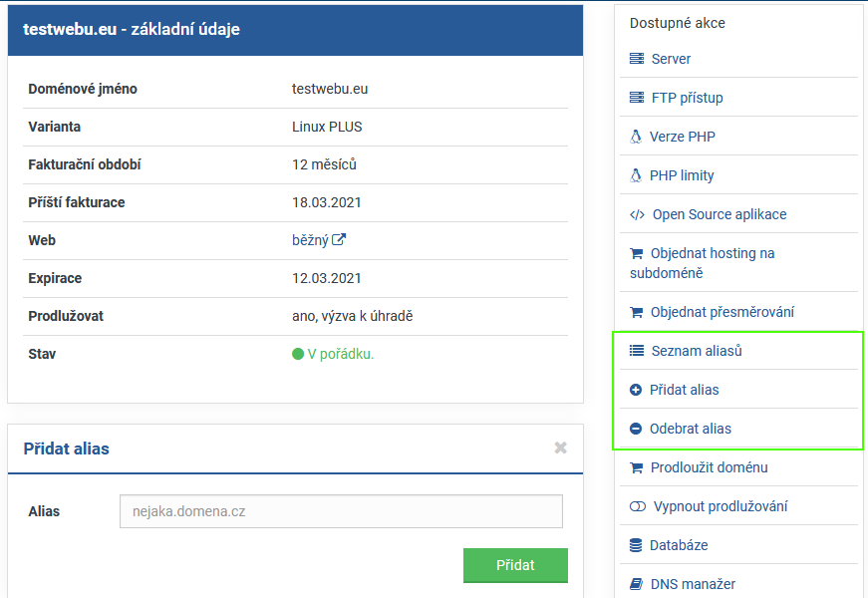The width and height of the screenshot is (868, 598).
Task: Click the toggle icon for Vypnout prodlužování
Action: tap(638, 506)
